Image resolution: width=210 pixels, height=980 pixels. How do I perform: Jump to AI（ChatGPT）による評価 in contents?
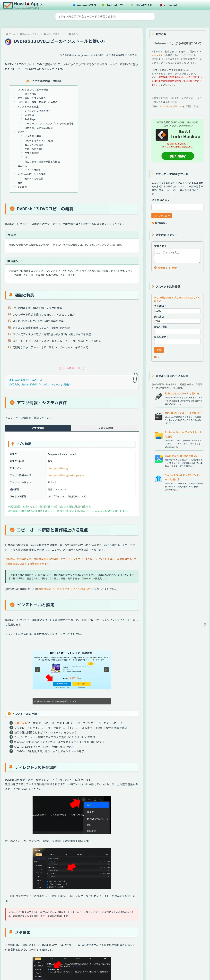tap(31, 175)
